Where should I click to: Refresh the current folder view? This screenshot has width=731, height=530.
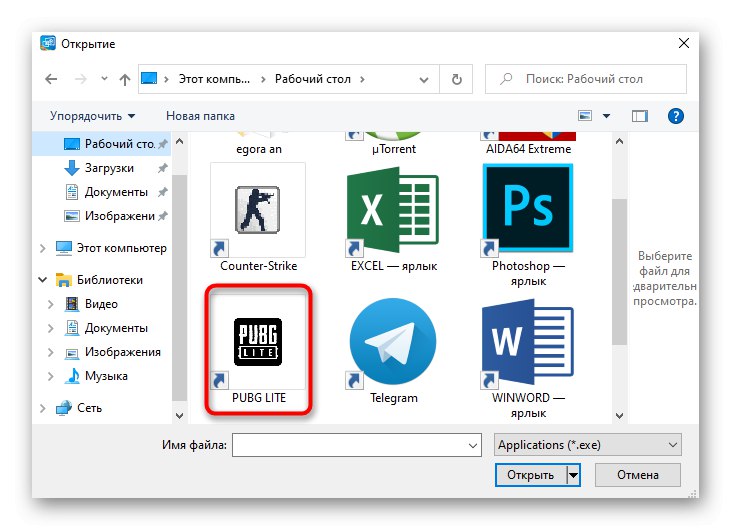[456, 79]
